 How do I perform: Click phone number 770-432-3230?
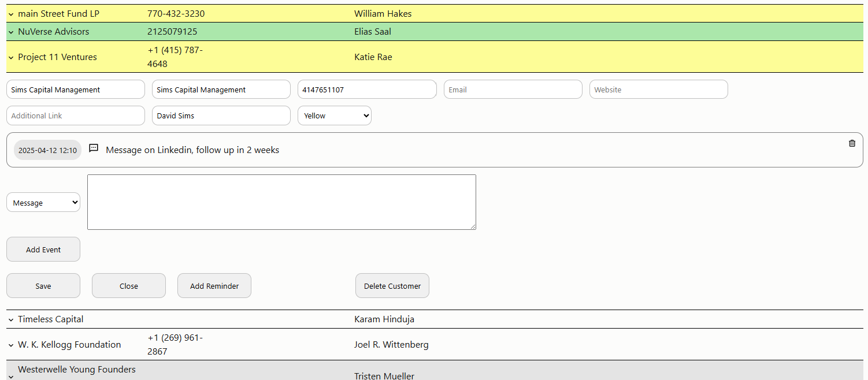(176, 14)
